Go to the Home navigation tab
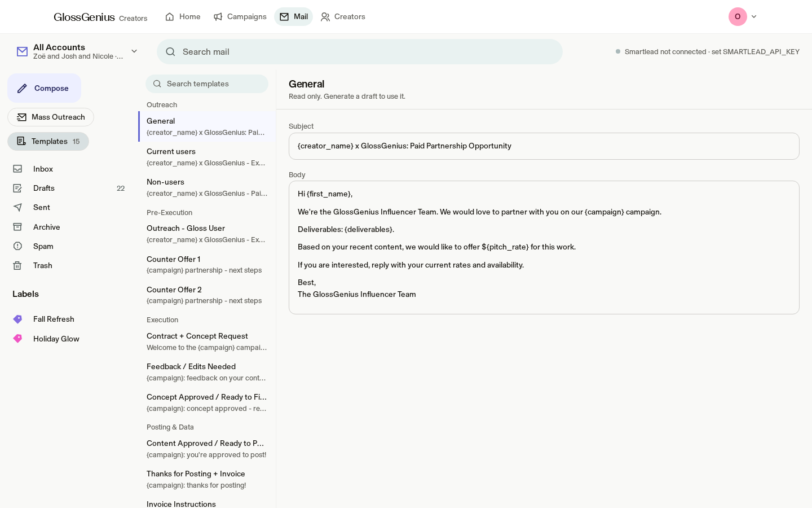The image size is (812, 508). tap(183, 17)
